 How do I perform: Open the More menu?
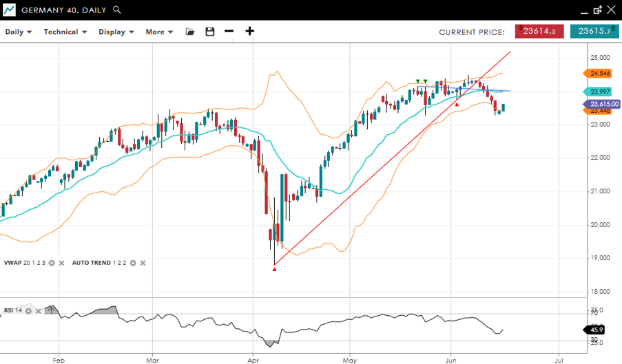[x=159, y=32]
